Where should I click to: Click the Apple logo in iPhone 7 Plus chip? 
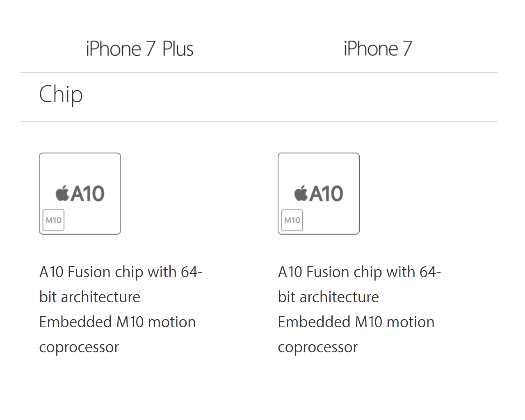(x=62, y=193)
